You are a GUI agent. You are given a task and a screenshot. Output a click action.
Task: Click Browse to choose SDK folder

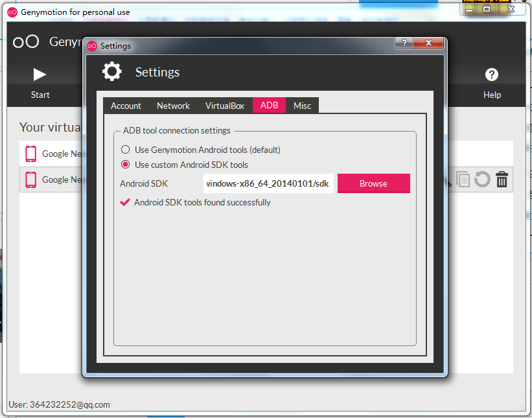pos(373,183)
